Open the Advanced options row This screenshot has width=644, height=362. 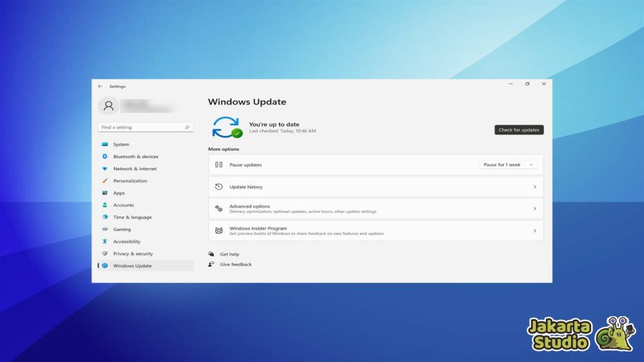point(376,209)
